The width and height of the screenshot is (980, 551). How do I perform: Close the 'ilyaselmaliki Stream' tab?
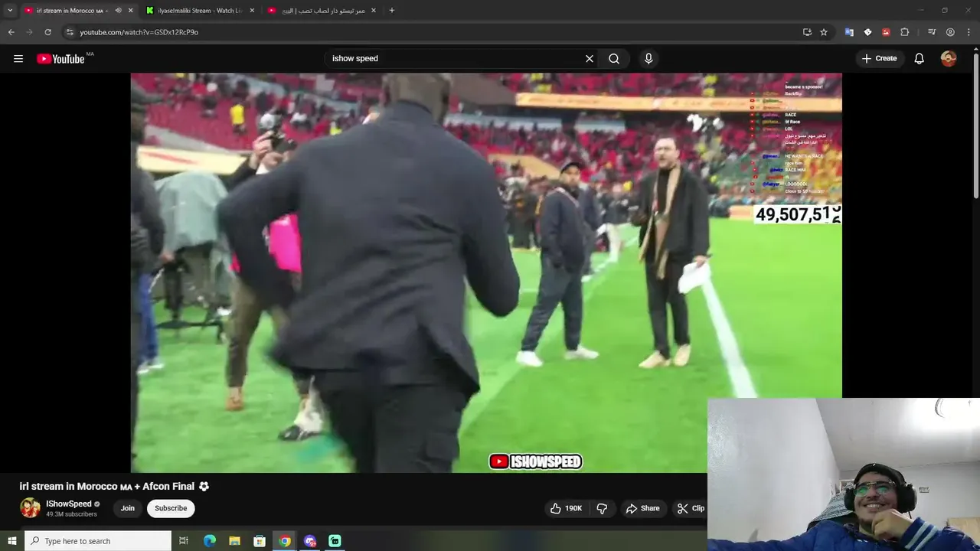click(x=252, y=11)
